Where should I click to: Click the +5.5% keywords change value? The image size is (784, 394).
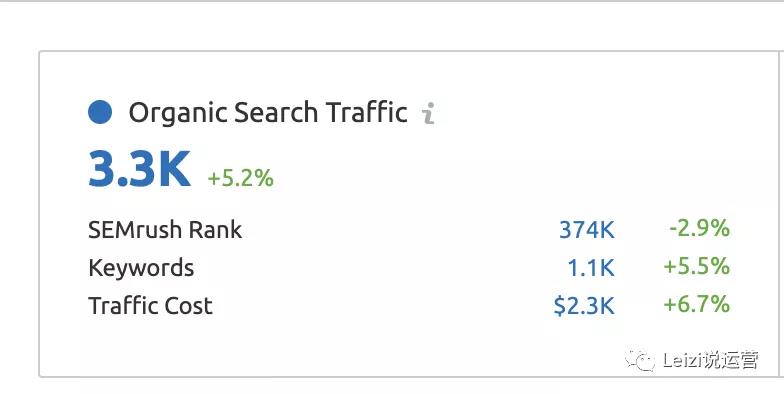(696, 266)
